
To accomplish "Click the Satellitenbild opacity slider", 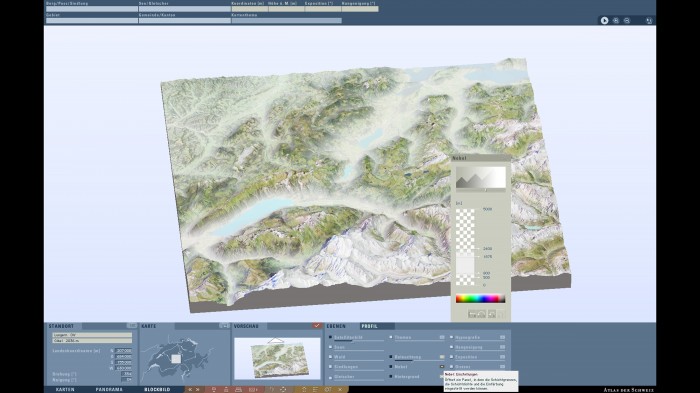I will point(359,341).
